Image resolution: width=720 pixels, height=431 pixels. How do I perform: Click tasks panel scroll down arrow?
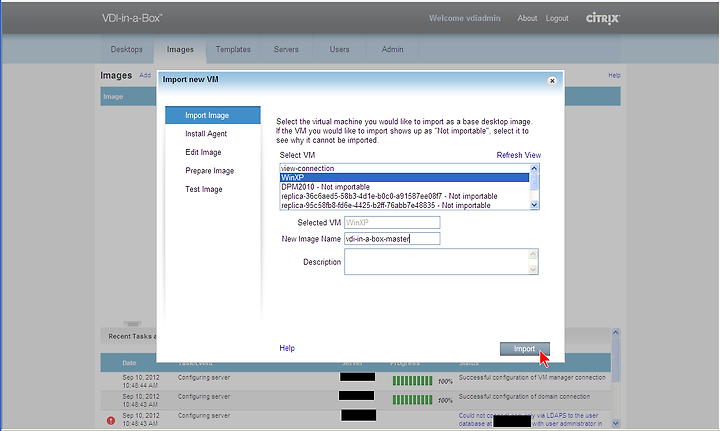point(616,423)
